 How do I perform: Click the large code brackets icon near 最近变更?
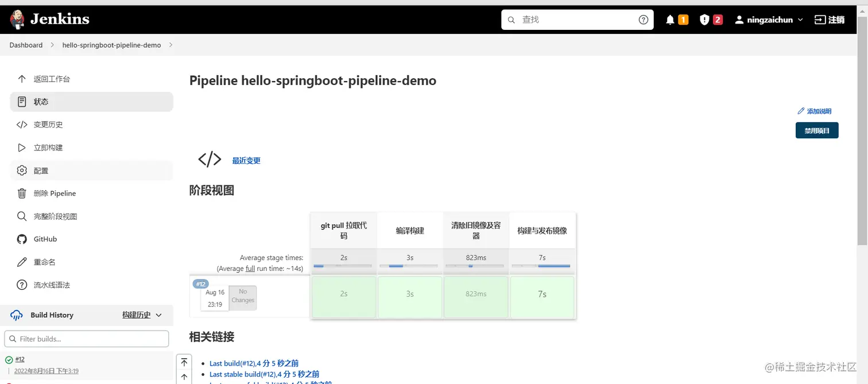pos(210,159)
